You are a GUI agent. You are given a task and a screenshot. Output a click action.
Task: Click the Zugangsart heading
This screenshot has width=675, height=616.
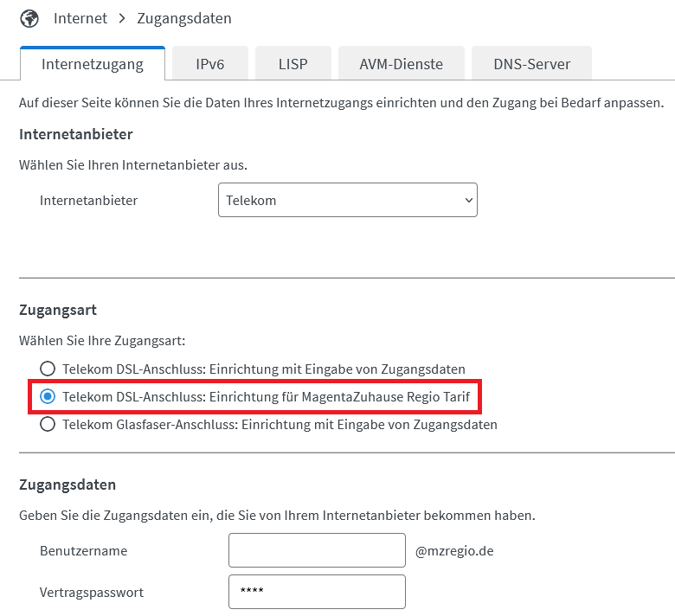58,310
